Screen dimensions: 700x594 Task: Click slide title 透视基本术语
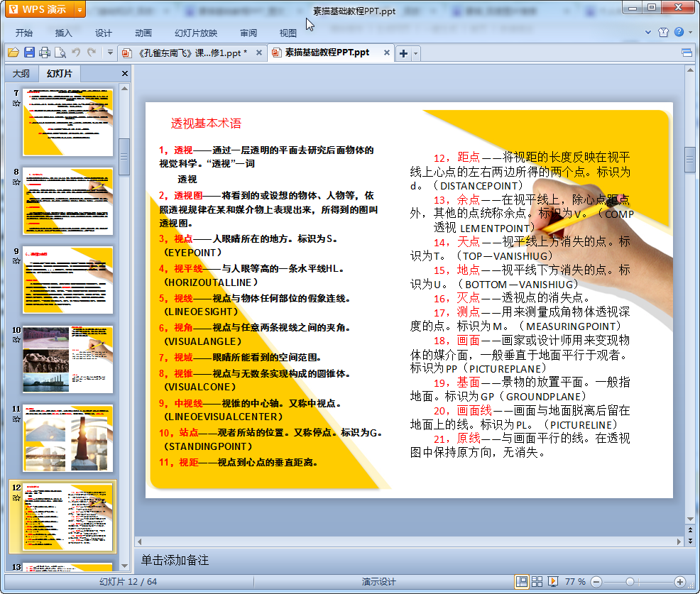[206, 123]
